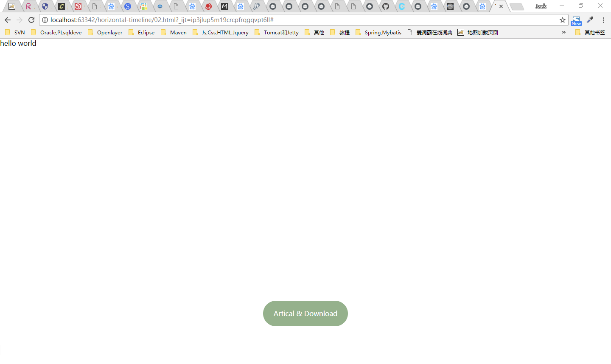
Task: Reload the current page
Action: (31, 20)
